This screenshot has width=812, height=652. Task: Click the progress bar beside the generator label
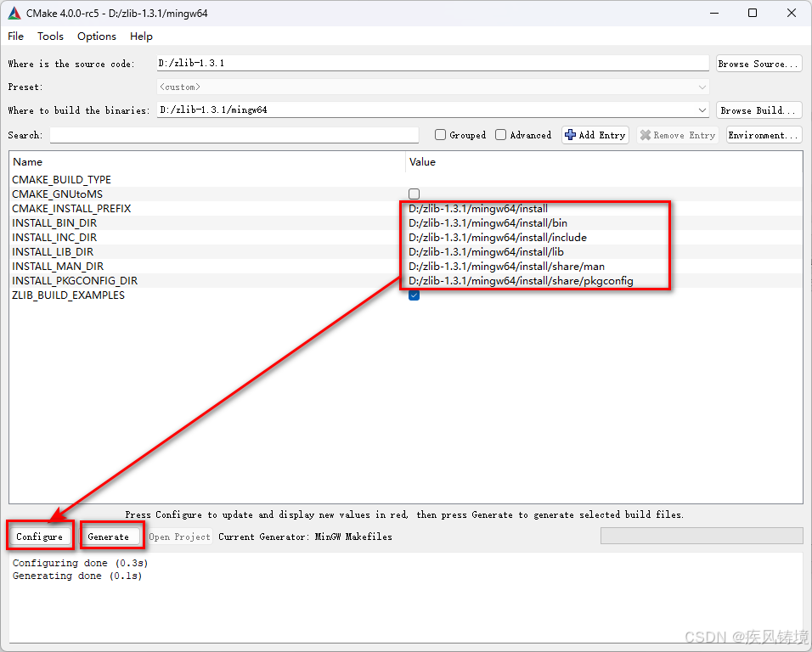pos(702,536)
